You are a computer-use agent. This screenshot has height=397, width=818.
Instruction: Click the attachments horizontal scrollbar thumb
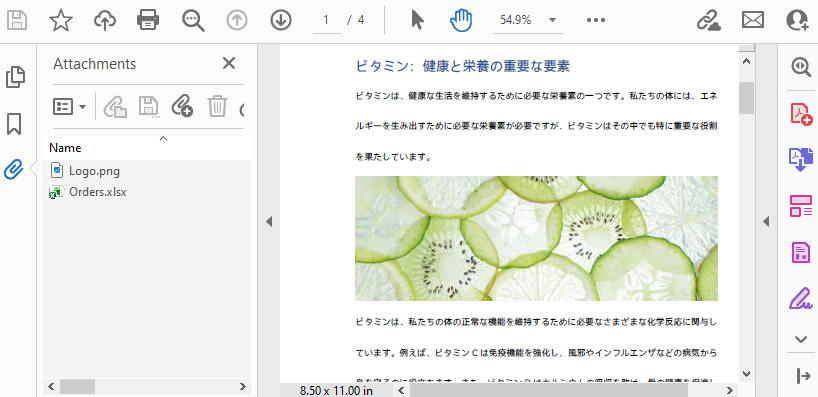(x=77, y=387)
